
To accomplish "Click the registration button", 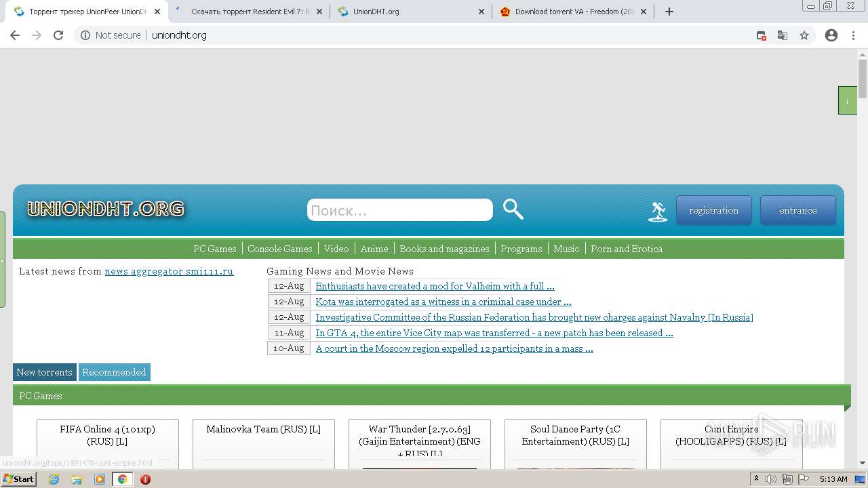I will click(x=713, y=210).
